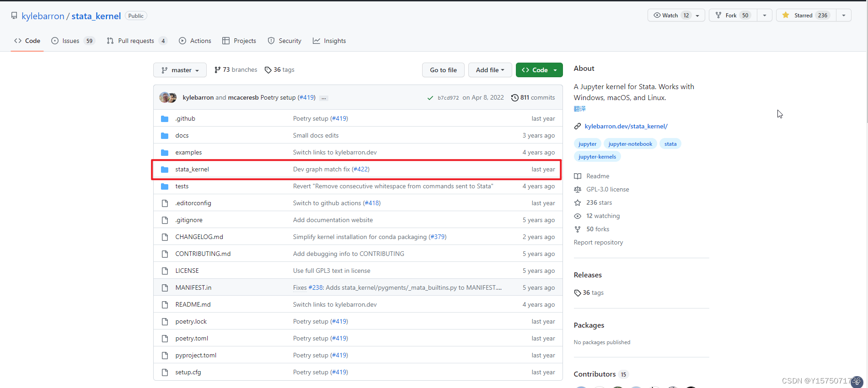Select the jupyter-kernels topic tag

597,157
